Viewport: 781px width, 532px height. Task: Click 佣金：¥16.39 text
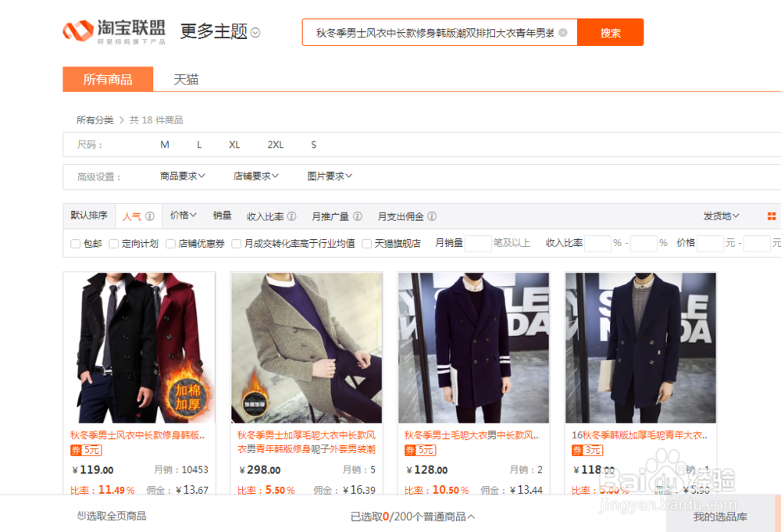pyautogui.click(x=344, y=490)
